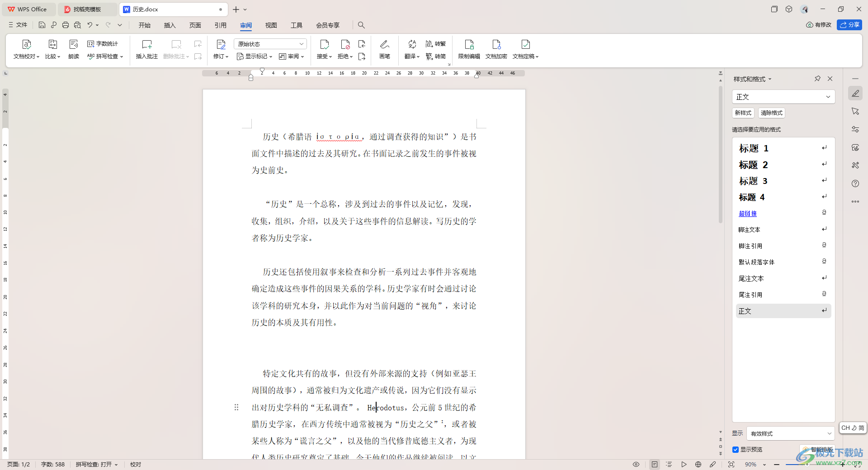
Task: Click the help question mark sidebar icon
Action: 855,183
